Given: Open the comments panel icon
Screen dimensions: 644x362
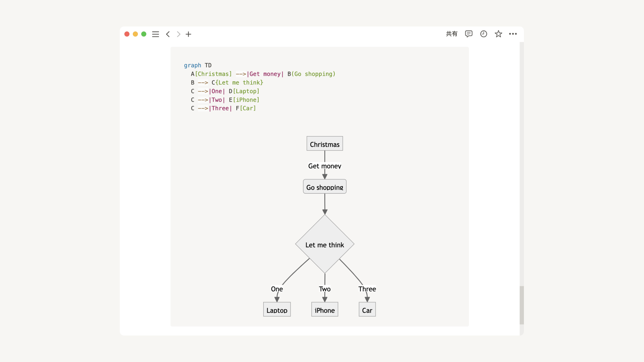Looking at the screenshot, I should pos(469,34).
